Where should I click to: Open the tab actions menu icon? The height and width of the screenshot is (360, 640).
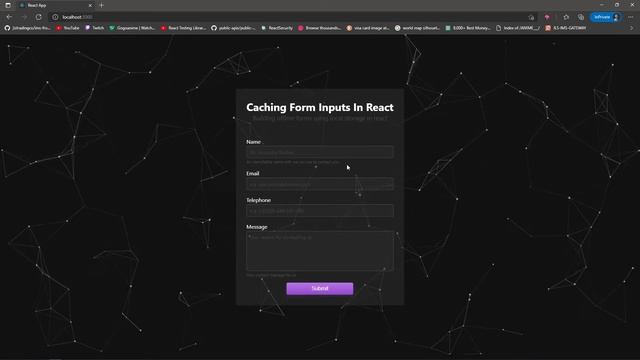[x=8, y=5]
